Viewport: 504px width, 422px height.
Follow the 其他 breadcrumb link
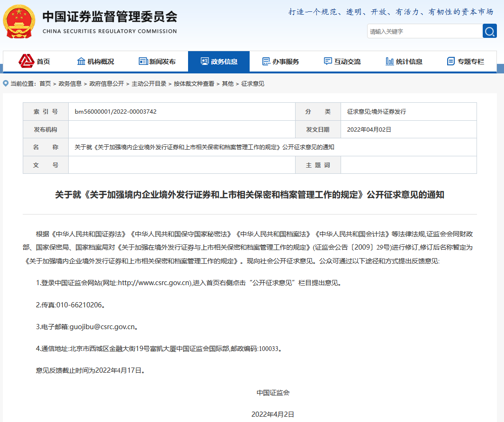pyautogui.click(x=228, y=83)
